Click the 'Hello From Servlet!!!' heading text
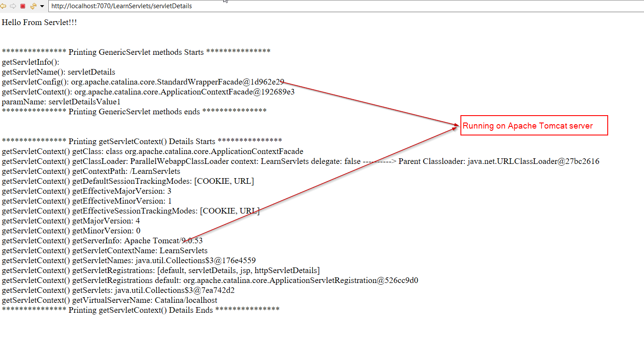This screenshot has height=352, width=644. [39, 22]
